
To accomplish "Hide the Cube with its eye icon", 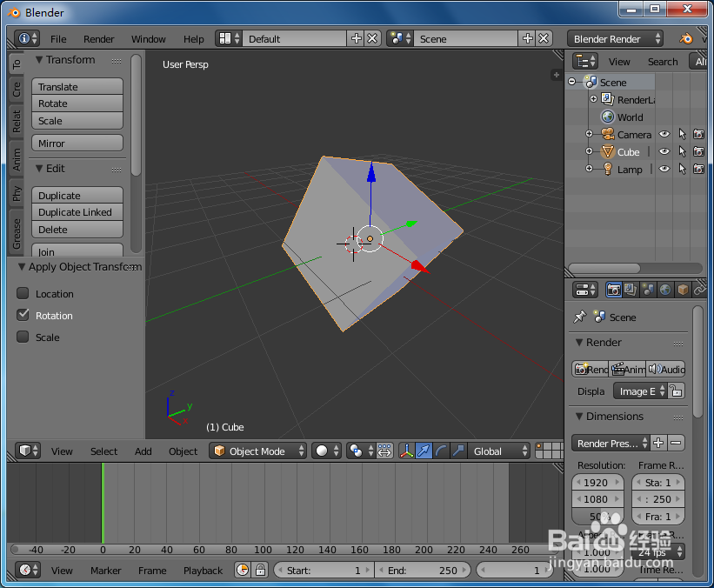I will [664, 151].
